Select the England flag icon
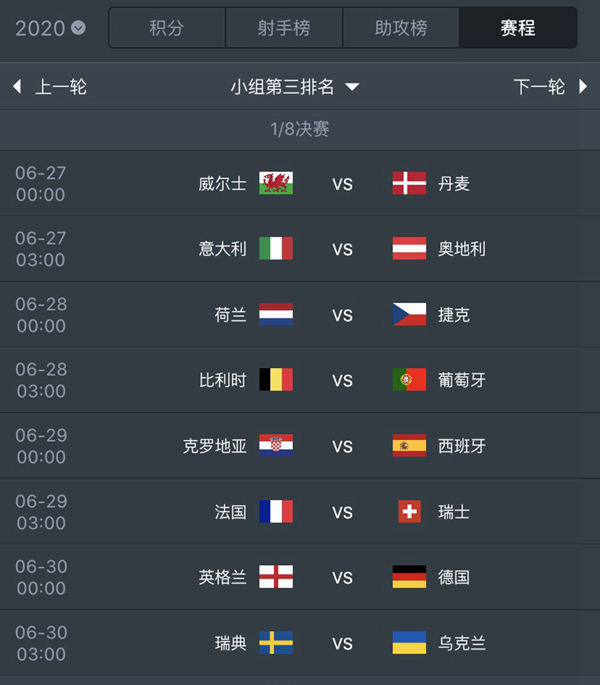This screenshot has width=600, height=685. click(276, 577)
